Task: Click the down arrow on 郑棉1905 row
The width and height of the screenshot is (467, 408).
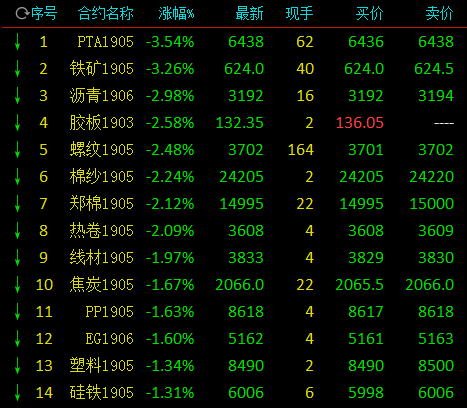Action: pyautogui.click(x=17, y=204)
